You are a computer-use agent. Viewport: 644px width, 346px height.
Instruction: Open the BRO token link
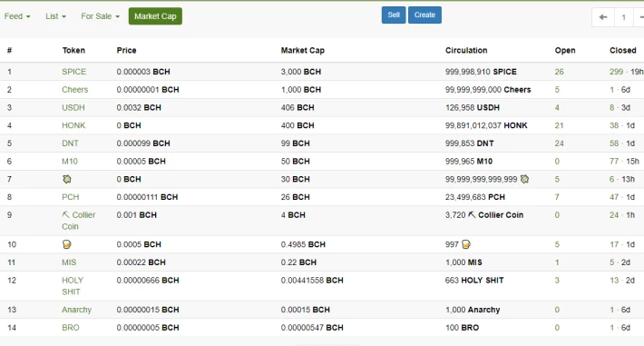(70, 328)
